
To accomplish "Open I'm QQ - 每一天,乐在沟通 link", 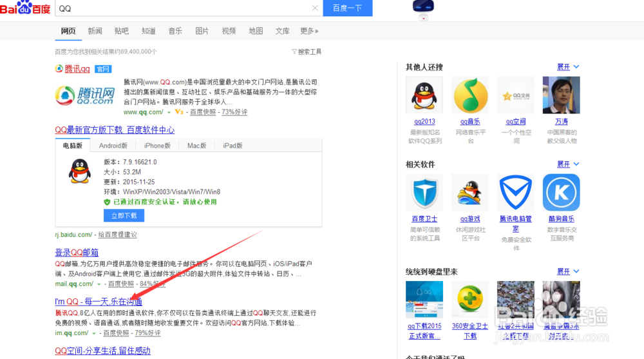I will pyautogui.click(x=99, y=302).
